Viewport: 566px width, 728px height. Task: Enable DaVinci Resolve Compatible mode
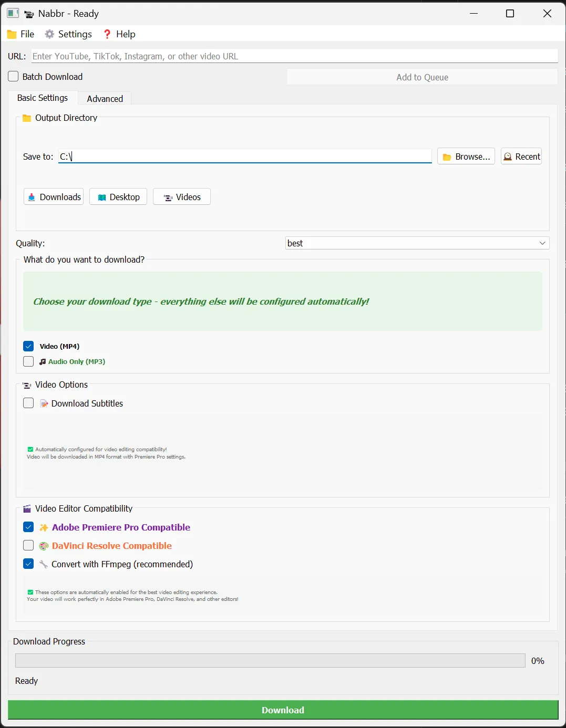tap(28, 545)
